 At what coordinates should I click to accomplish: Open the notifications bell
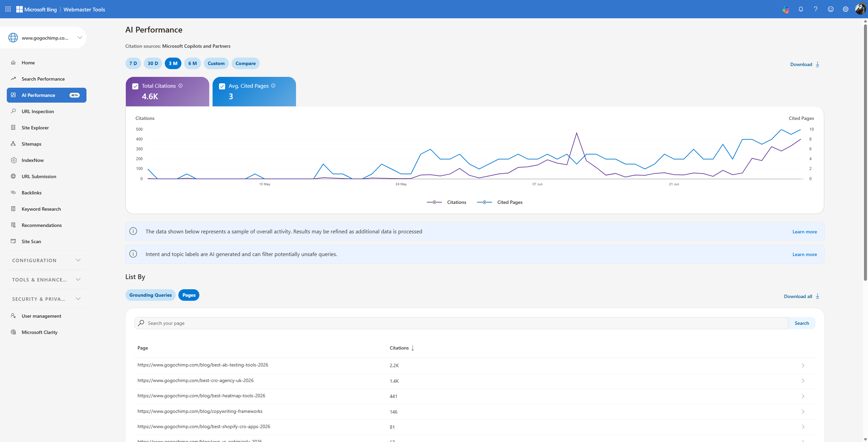click(x=801, y=9)
